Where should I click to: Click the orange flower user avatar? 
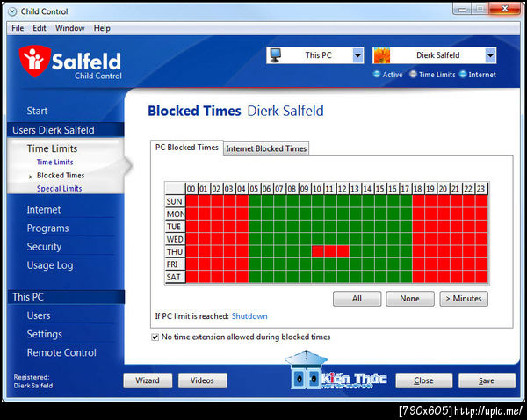click(x=381, y=55)
